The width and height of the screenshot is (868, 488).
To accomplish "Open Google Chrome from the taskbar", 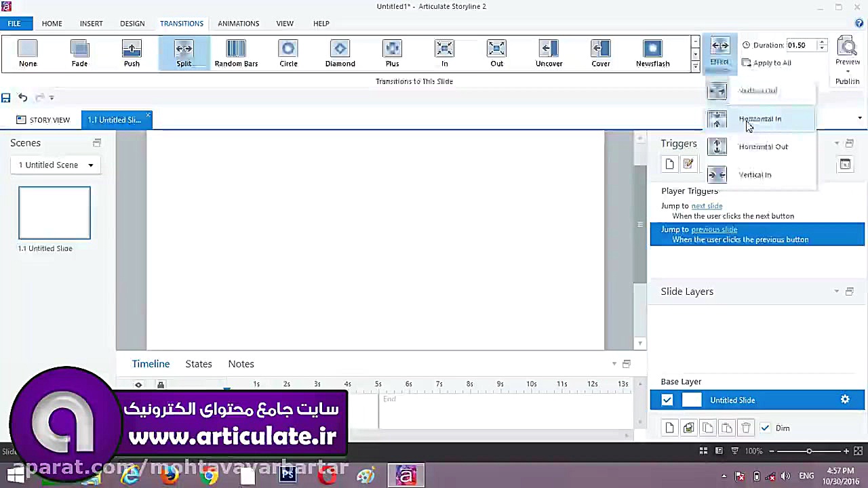I will click(x=209, y=476).
